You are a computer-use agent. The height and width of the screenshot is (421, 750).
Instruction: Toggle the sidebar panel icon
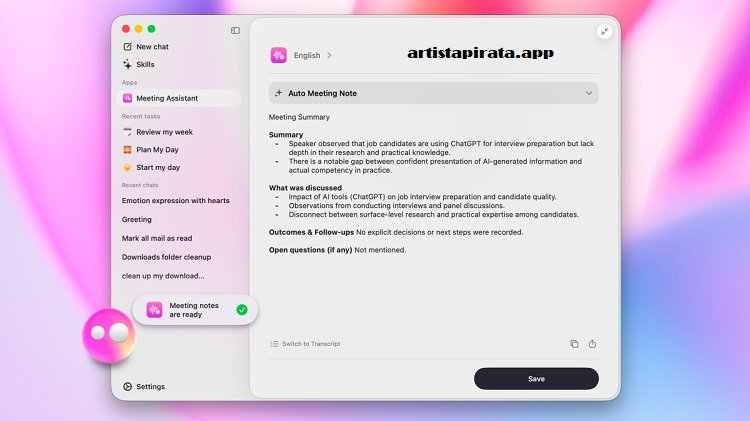[235, 31]
